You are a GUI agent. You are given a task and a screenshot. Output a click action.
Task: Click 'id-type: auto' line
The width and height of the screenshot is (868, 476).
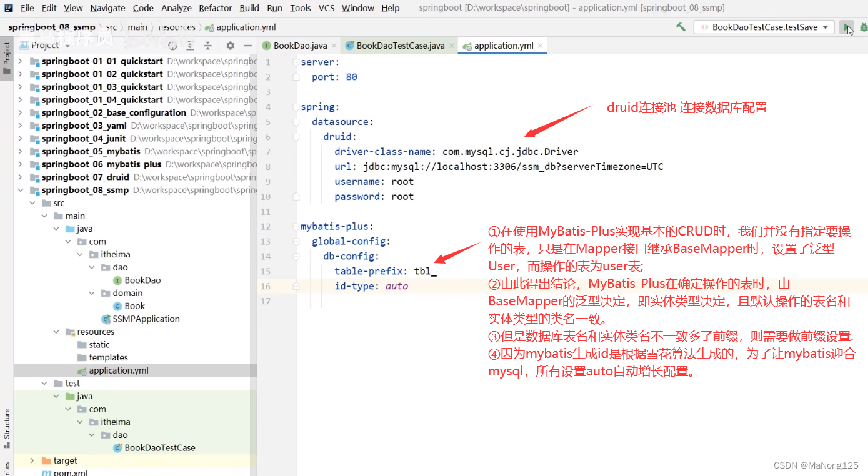(371, 286)
